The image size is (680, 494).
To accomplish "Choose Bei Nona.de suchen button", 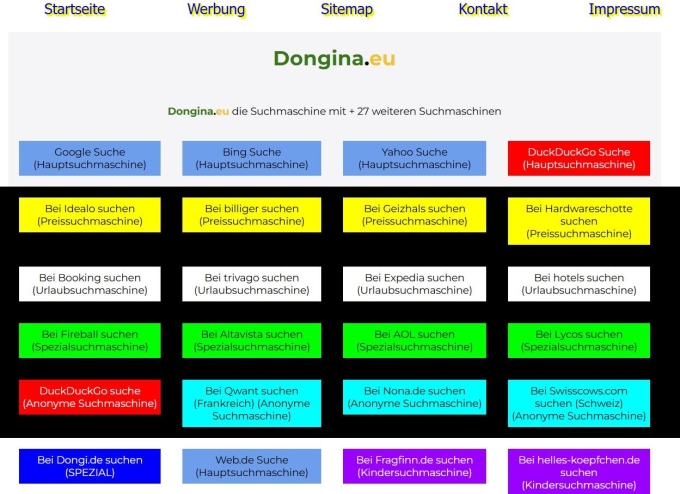I will pos(414,397).
